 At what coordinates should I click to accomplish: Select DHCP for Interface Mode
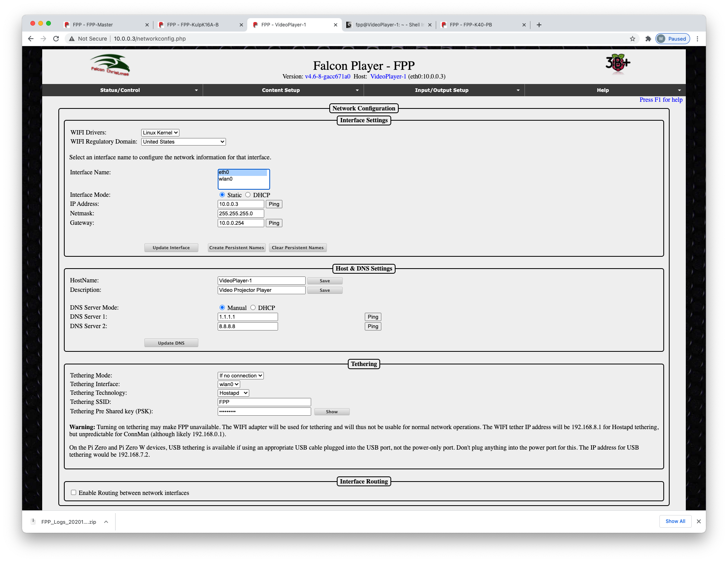[x=248, y=194]
